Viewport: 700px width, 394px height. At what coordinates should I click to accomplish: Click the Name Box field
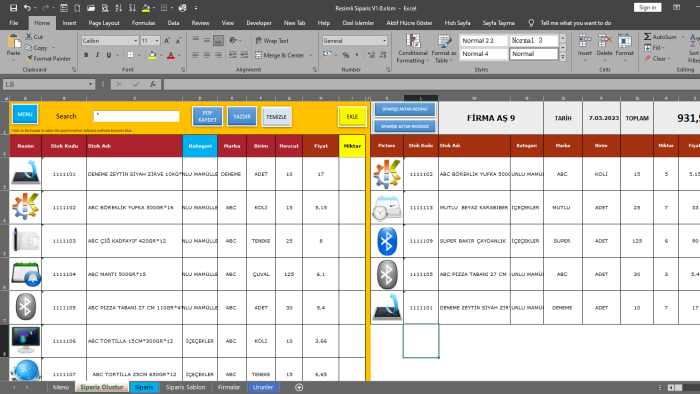point(49,84)
